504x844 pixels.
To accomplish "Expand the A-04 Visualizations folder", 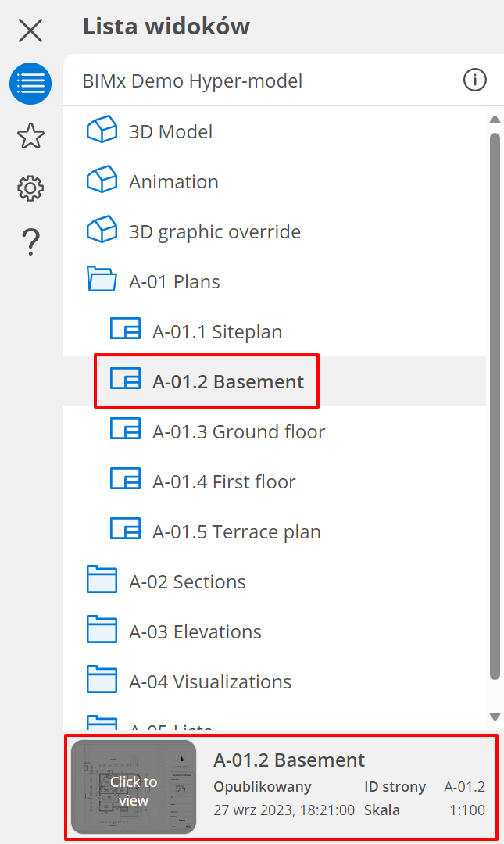I will [x=102, y=681].
